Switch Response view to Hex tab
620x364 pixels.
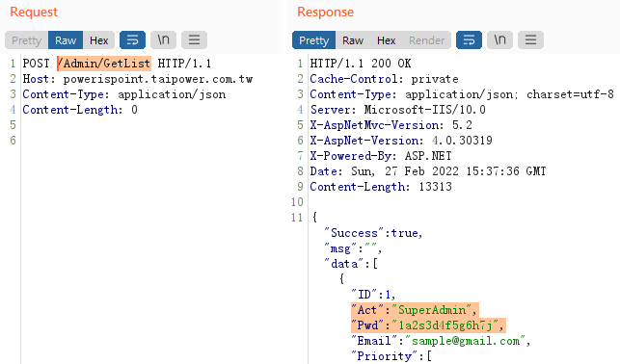point(387,40)
